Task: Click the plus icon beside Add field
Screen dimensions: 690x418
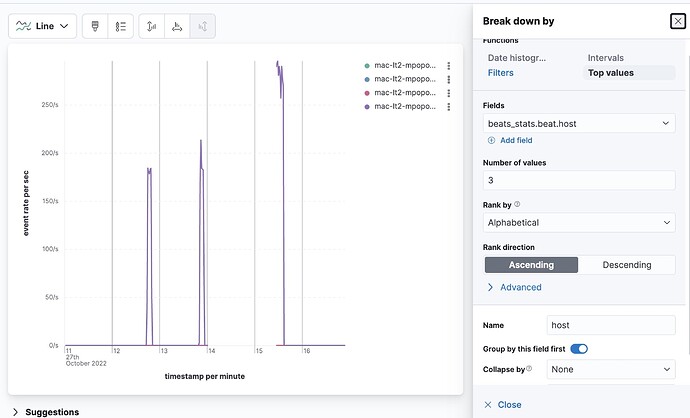Action: pyautogui.click(x=491, y=140)
